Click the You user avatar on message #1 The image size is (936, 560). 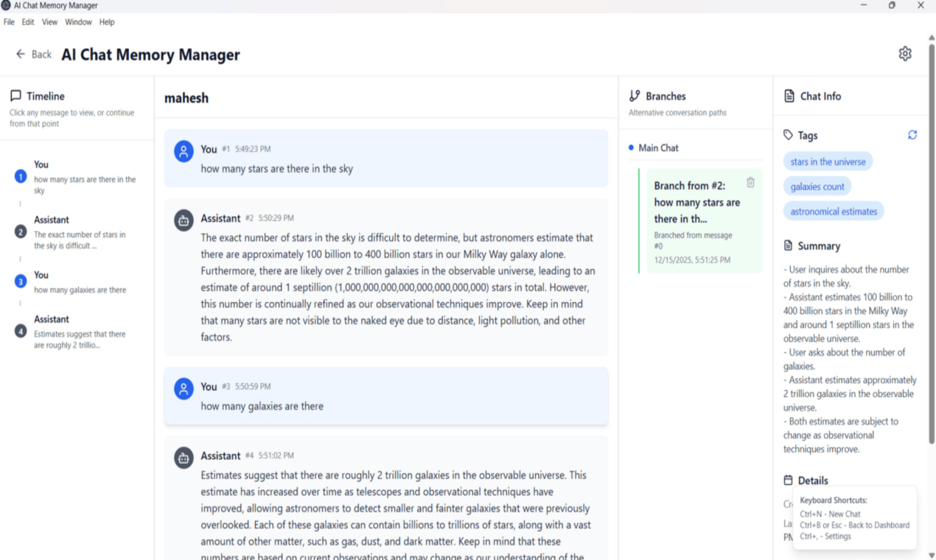pos(183,152)
